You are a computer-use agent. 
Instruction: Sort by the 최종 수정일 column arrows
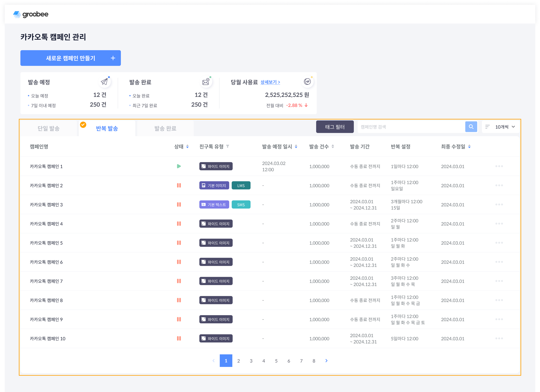point(469,147)
